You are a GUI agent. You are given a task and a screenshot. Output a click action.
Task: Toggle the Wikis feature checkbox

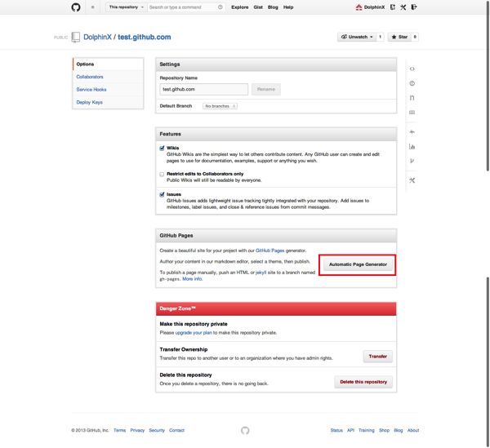point(162,148)
